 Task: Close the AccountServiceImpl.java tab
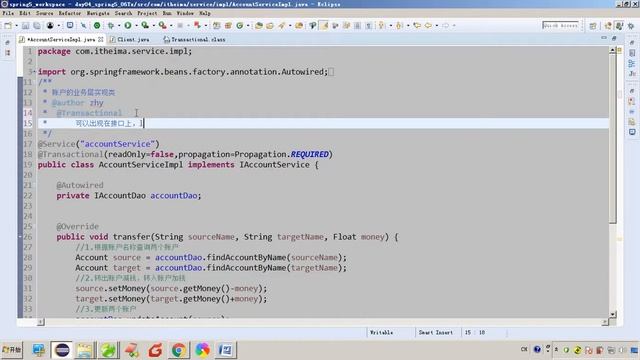[100, 40]
